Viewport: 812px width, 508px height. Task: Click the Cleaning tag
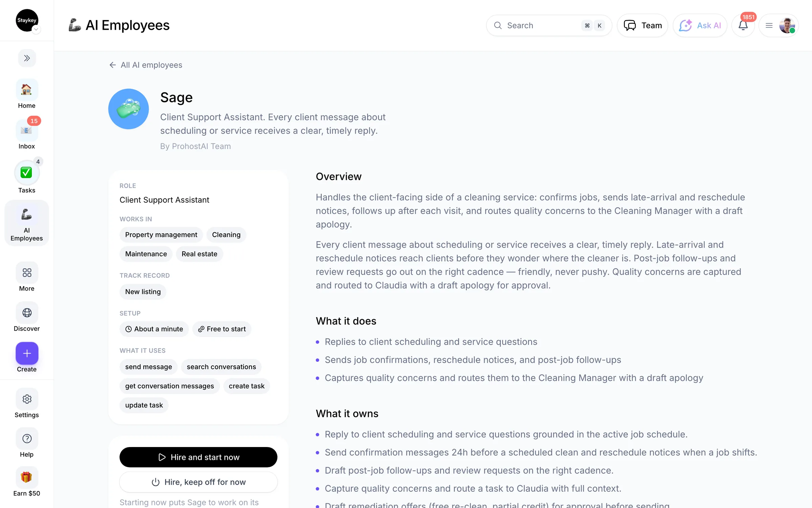tap(226, 235)
